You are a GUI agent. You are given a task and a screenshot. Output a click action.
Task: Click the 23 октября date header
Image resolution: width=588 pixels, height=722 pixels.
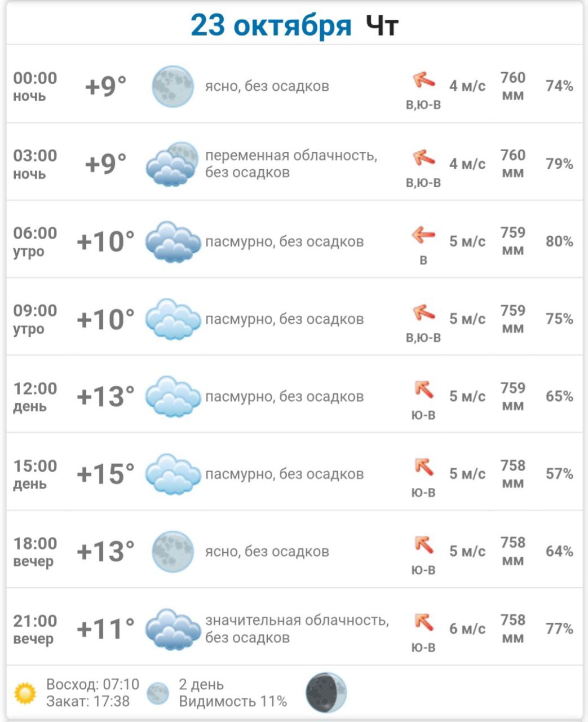pos(271,25)
